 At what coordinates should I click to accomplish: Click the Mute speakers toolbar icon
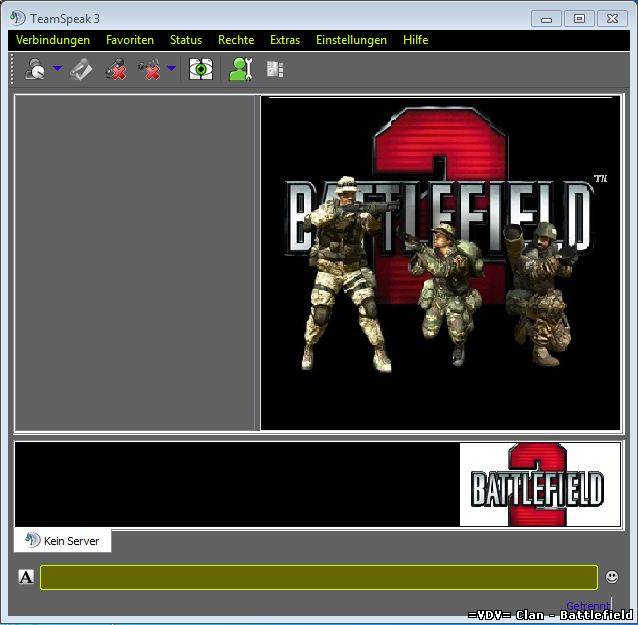click(x=149, y=69)
